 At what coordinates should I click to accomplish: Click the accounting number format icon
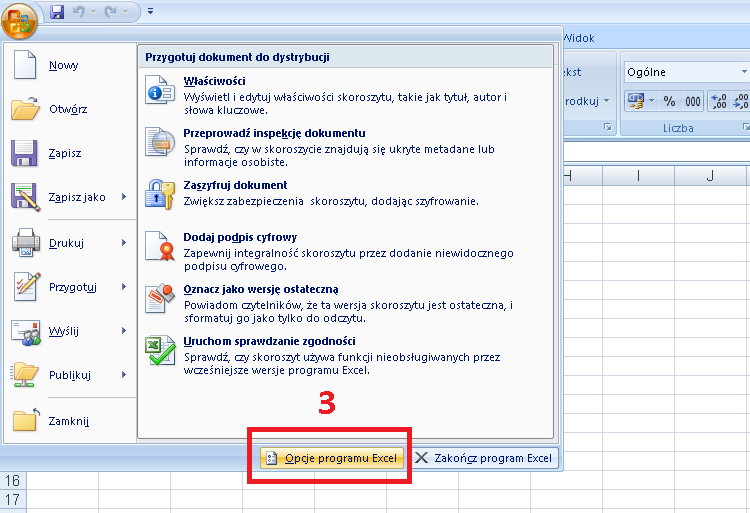635,101
